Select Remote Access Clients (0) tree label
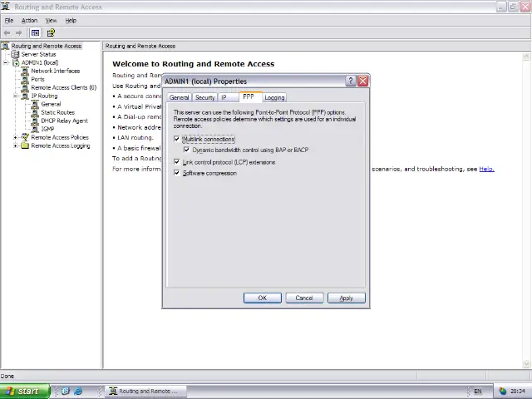 click(64, 87)
